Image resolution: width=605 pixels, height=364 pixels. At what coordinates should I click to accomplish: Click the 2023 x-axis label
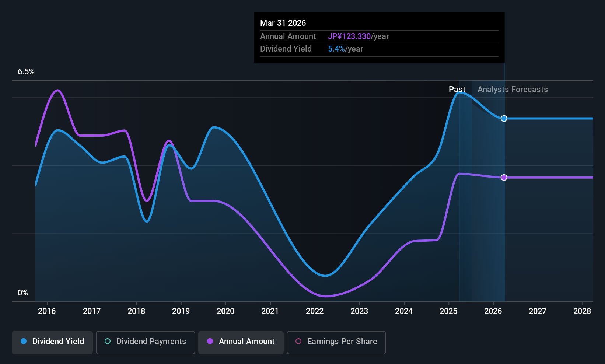coord(359,311)
